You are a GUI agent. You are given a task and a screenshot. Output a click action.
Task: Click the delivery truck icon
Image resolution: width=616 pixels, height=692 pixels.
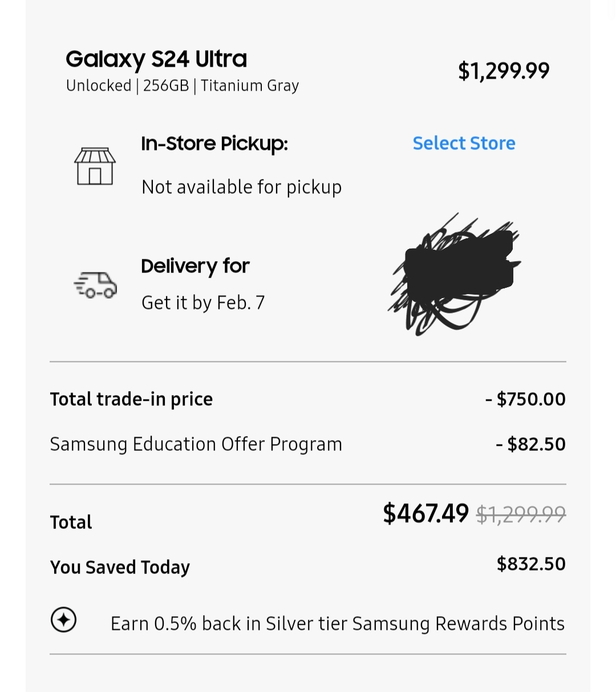pyautogui.click(x=95, y=284)
